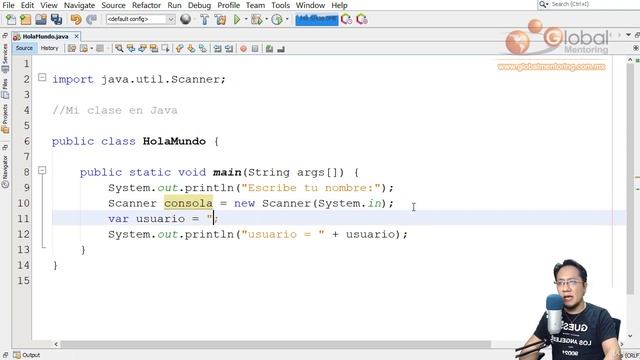
Task: Click the New File toolbar icon
Action: [11, 19]
